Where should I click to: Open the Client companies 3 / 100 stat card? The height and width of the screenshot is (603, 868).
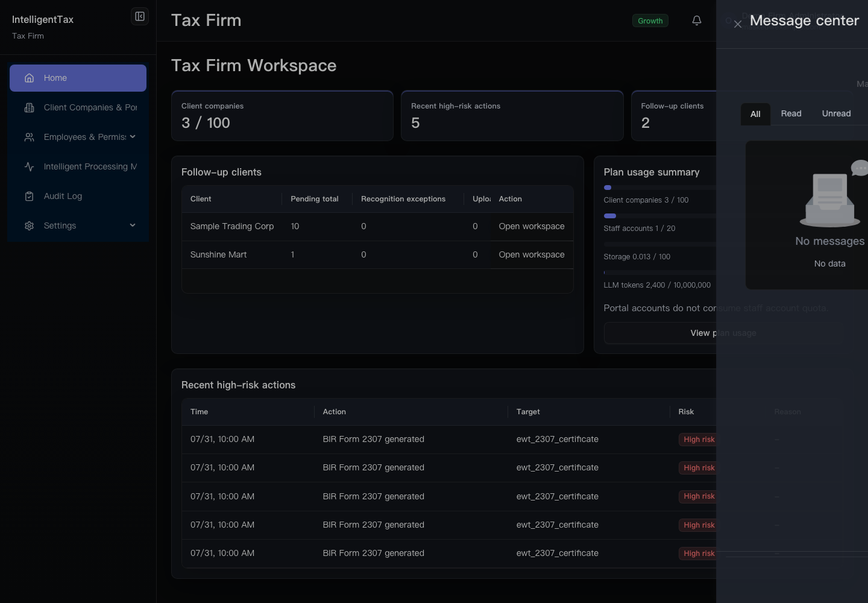point(282,116)
